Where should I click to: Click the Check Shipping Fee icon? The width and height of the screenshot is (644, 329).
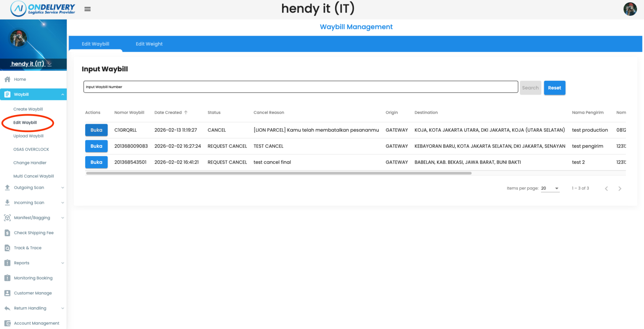[7, 233]
